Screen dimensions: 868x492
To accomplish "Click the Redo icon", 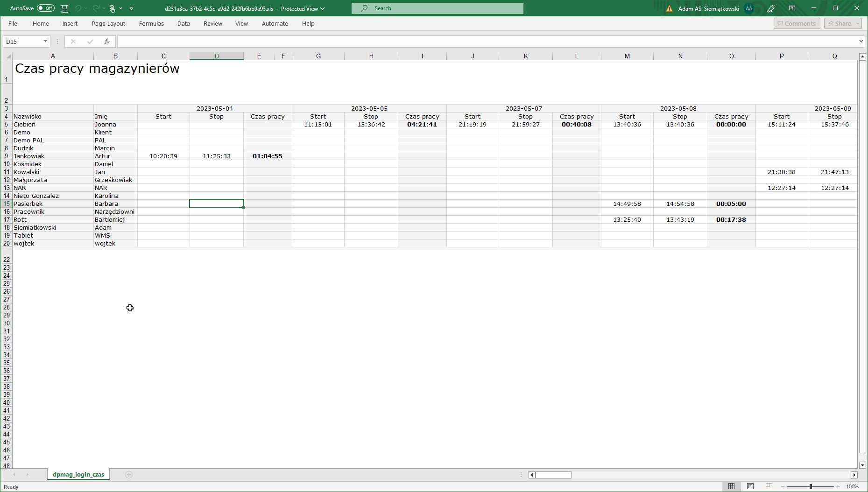I will pos(96,8).
